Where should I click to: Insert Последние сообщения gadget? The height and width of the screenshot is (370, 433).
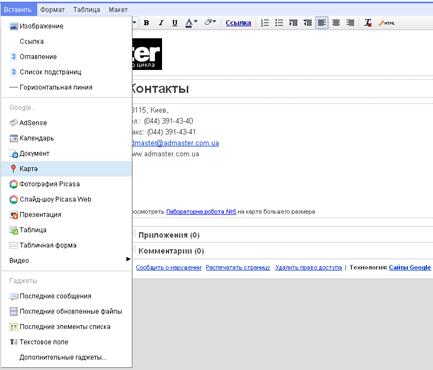[66, 296]
